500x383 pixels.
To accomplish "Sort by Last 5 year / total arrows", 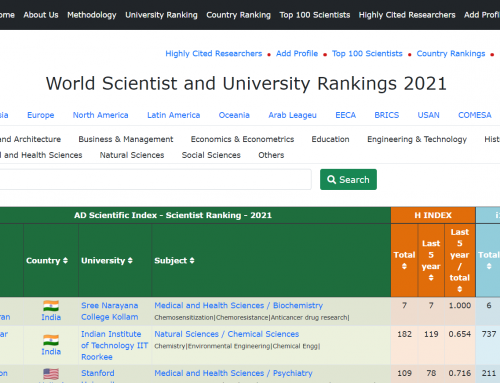I will tap(460, 289).
